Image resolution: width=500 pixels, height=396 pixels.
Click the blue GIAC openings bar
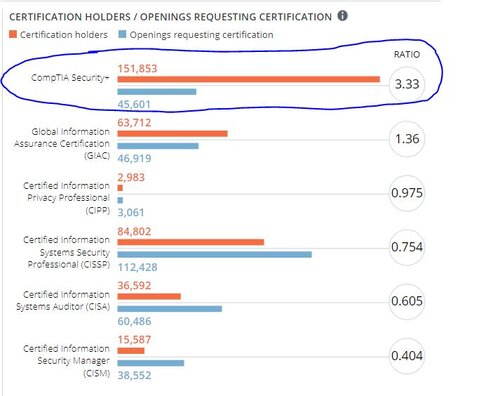click(158, 146)
